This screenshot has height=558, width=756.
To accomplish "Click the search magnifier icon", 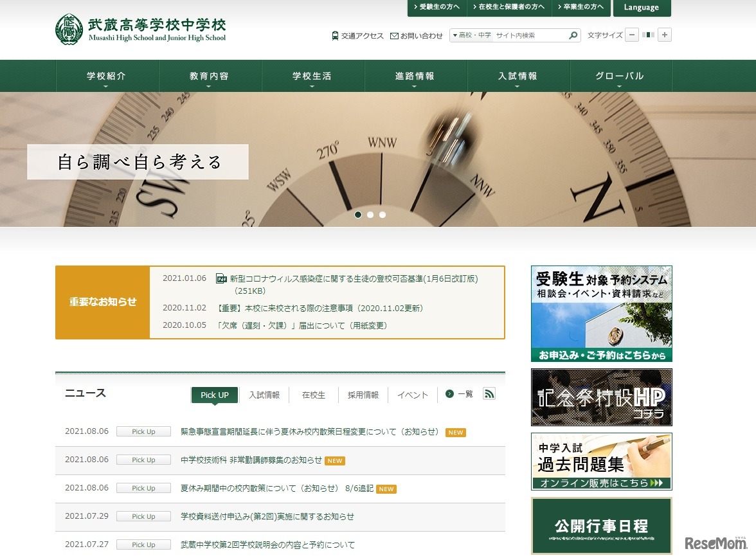I will click(x=572, y=35).
